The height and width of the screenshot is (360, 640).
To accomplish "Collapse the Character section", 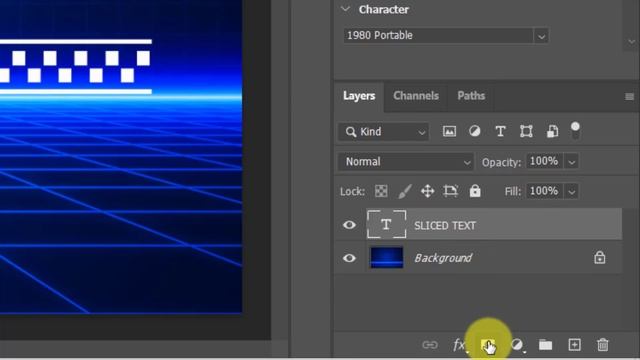I will click(x=345, y=9).
